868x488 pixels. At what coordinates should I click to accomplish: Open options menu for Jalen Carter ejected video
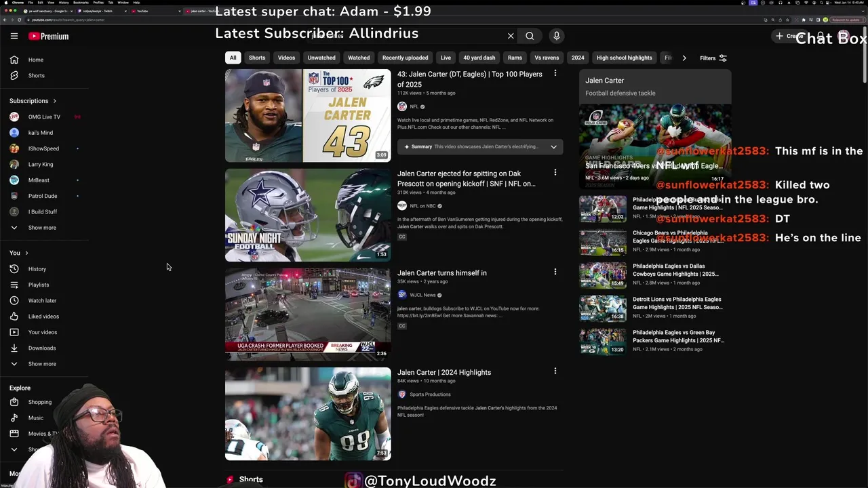[x=555, y=173]
